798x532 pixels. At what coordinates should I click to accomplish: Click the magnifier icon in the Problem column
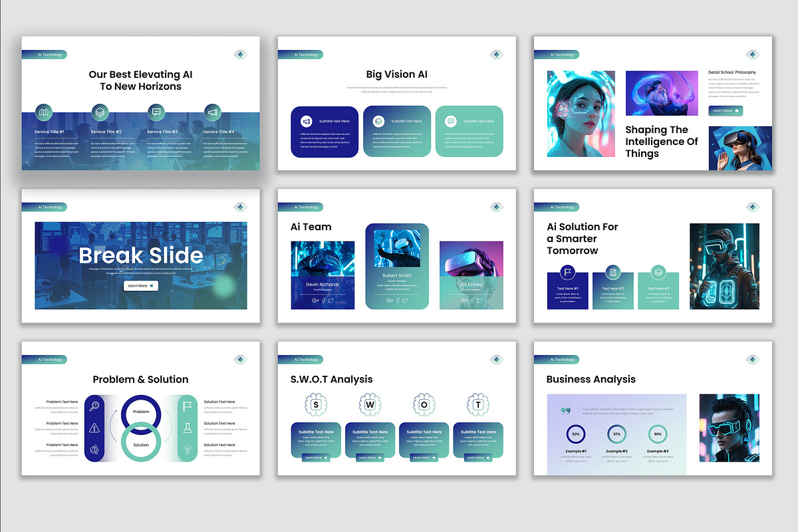tap(94, 406)
